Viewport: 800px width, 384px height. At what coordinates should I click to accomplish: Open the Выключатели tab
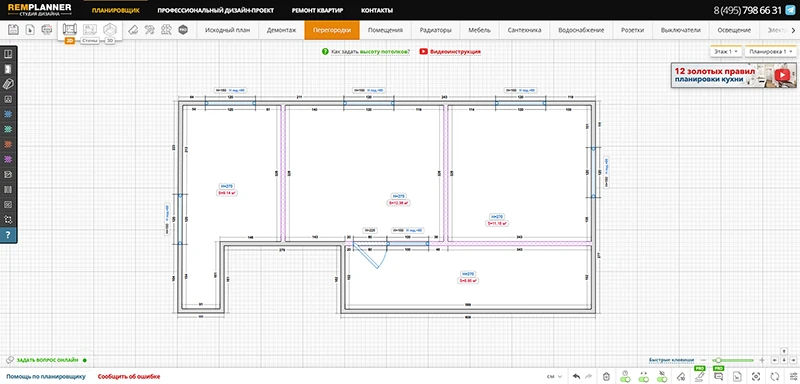681,30
